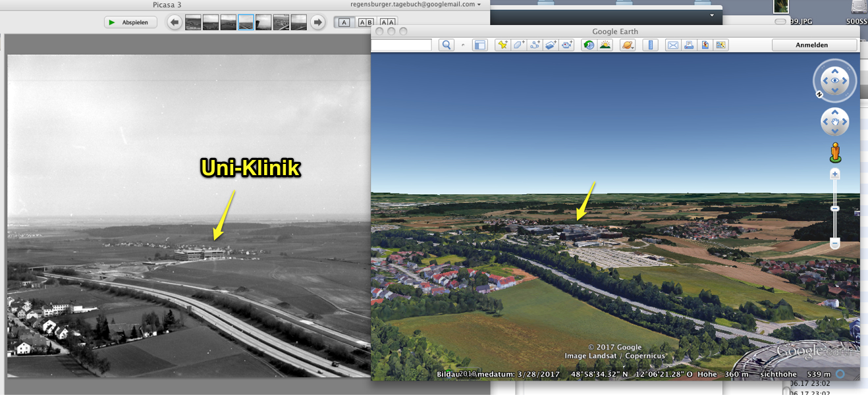Click the sichthöhe 539 m reading
Screen dimensions: 868x395
tap(794, 374)
